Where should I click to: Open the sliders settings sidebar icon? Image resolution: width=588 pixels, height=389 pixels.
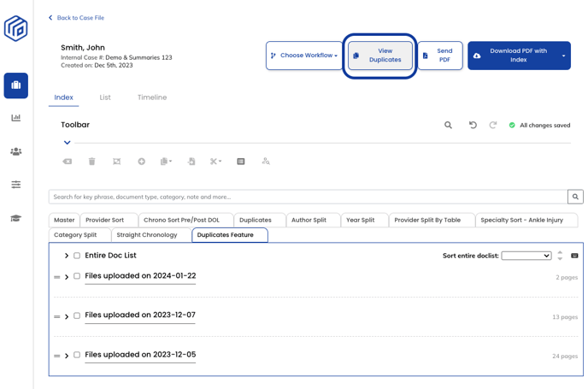pyautogui.click(x=15, y=185)
